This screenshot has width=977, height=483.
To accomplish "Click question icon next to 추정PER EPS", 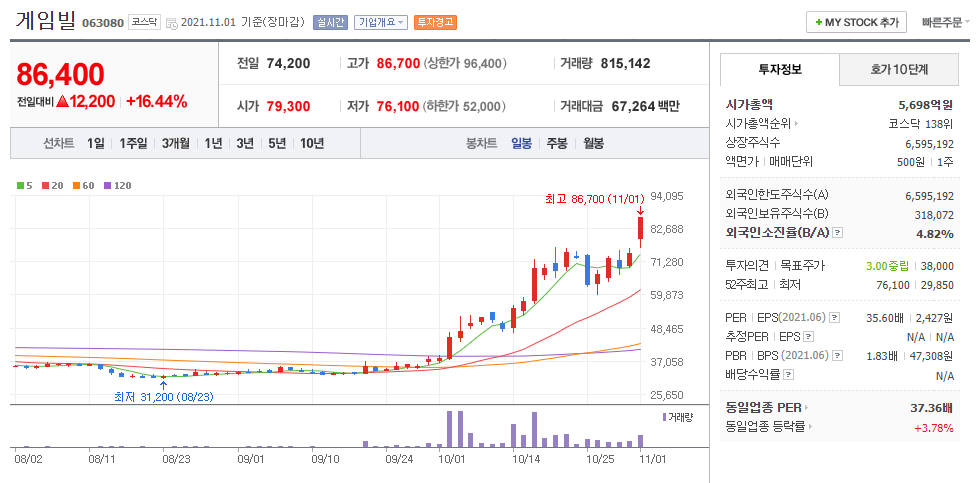I will pos(809,337).
